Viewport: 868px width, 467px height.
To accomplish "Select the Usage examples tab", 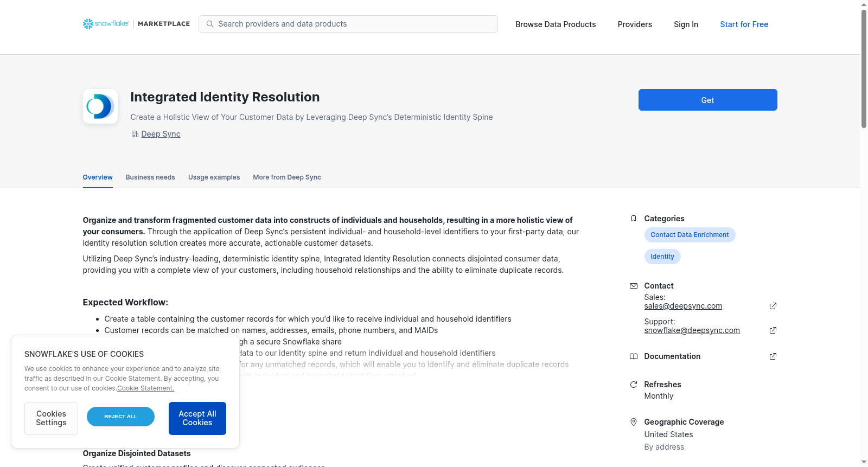I will pyautogui.click(x=214, y=177).
